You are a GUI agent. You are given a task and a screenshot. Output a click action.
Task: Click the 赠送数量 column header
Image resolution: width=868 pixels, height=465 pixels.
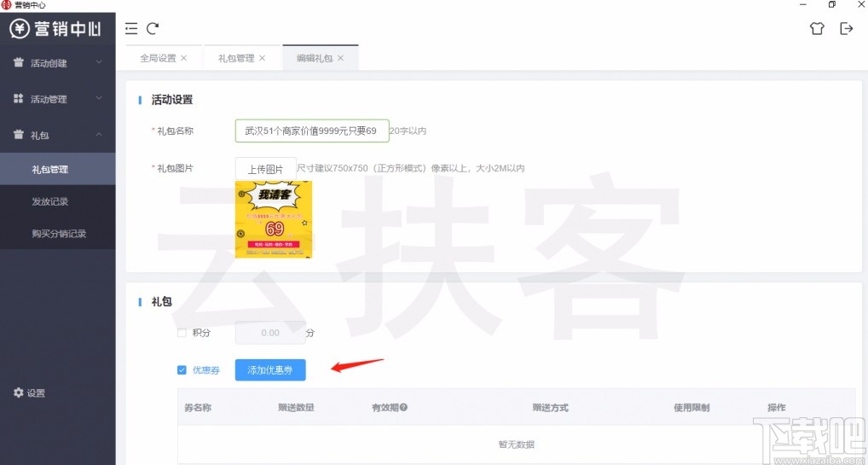click(x=296, y=407)
